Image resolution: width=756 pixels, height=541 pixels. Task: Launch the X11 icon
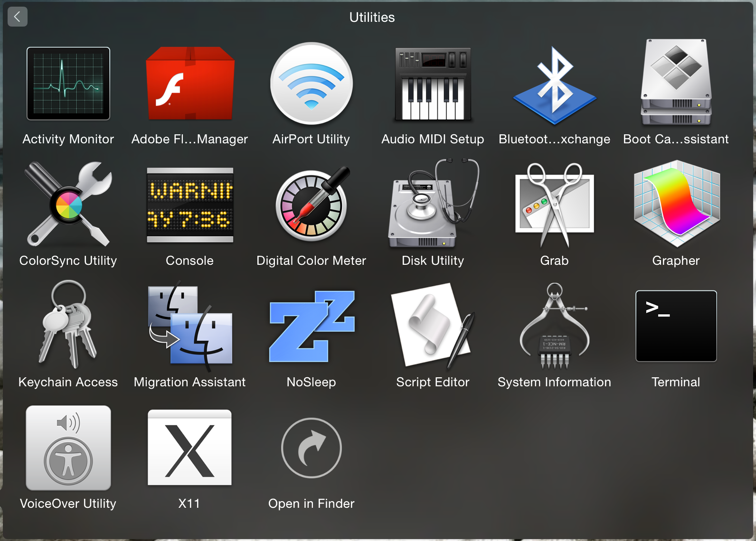pos(190,448)
